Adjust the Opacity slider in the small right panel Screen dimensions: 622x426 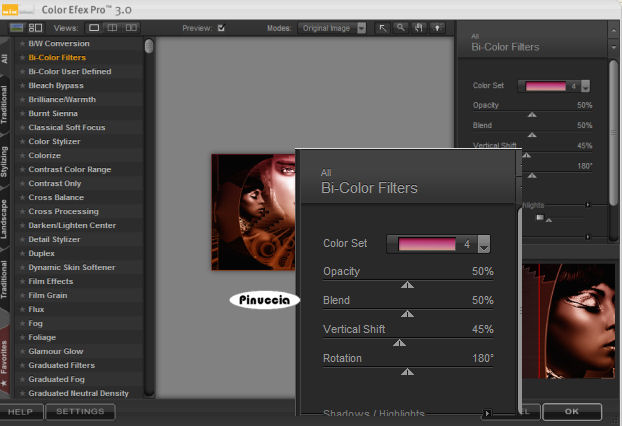(532, 114)
